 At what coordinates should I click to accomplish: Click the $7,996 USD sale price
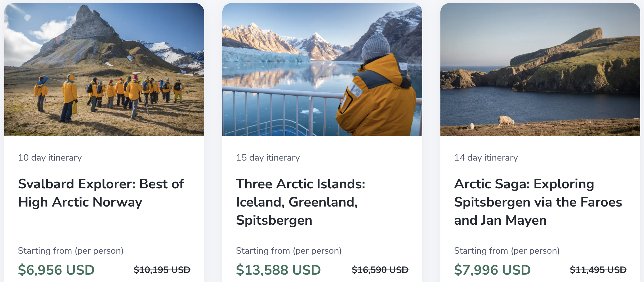tap(492, 270)
